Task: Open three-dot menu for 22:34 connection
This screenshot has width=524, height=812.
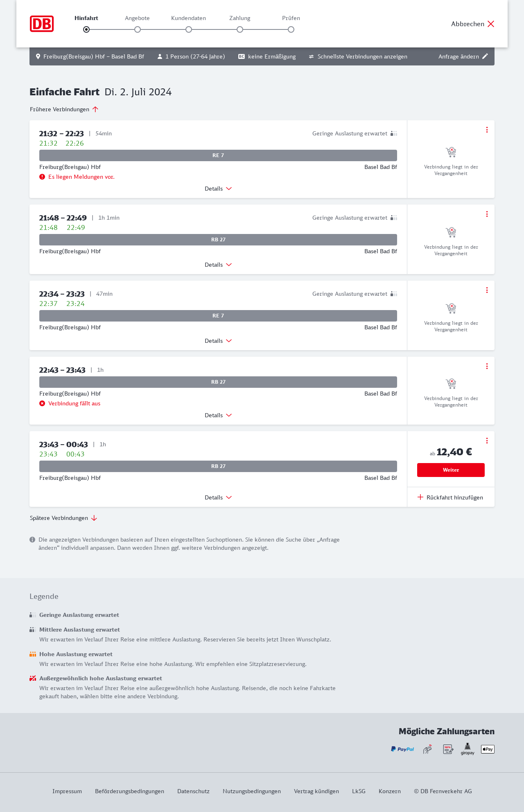Action: tap(487, 290)
